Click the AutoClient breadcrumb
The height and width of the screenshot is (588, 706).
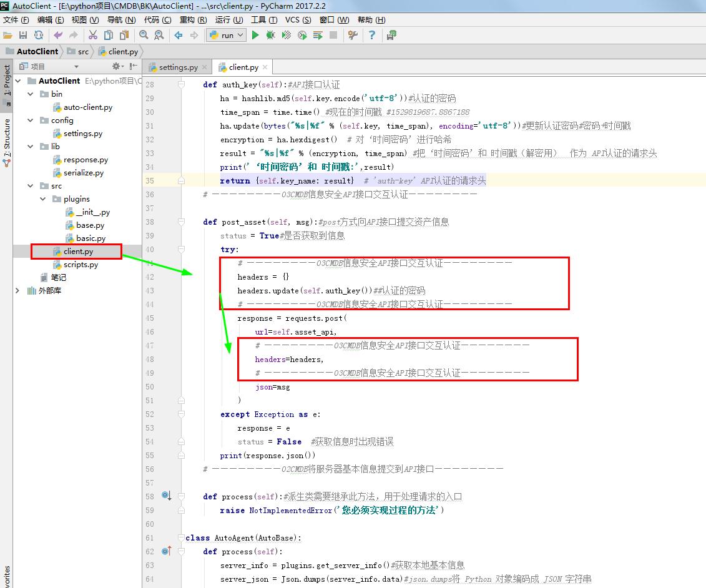32,51
